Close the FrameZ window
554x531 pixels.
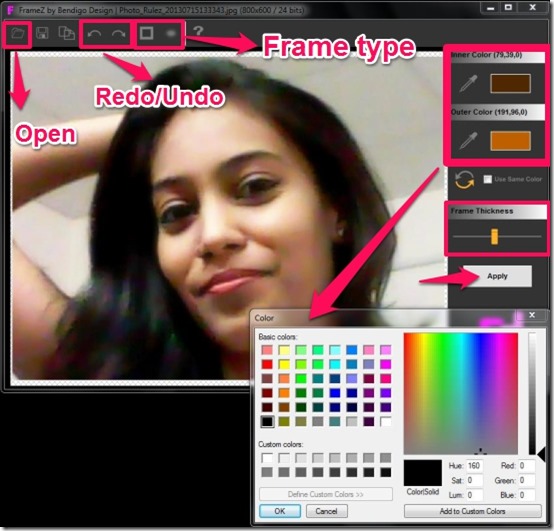pyautogui.click(x=533, y=8)
